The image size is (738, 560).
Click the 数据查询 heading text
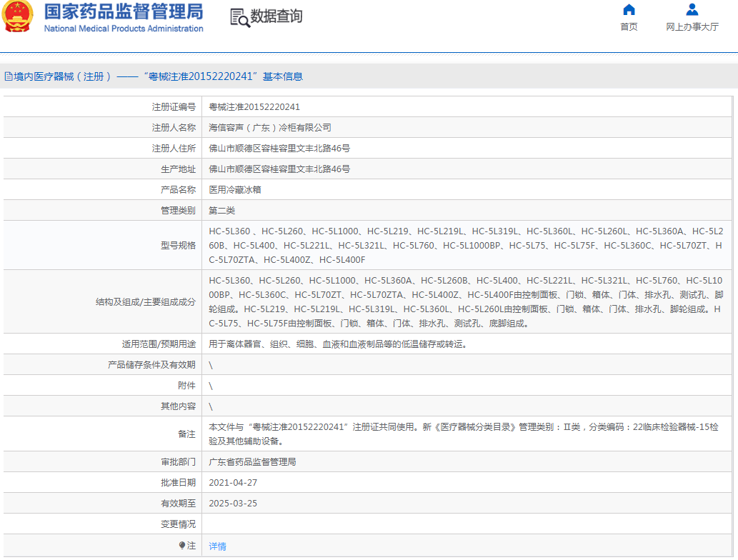(x=276, y=16)
